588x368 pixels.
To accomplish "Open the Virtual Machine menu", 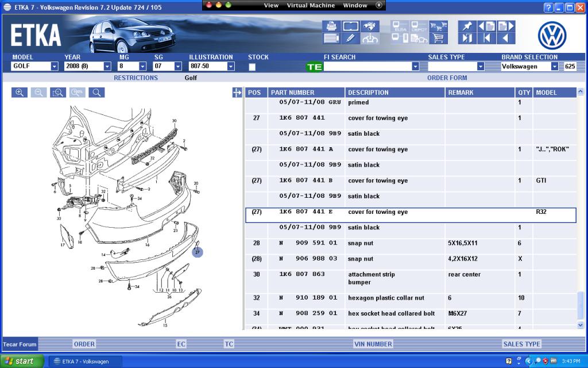I will (311, 5).
